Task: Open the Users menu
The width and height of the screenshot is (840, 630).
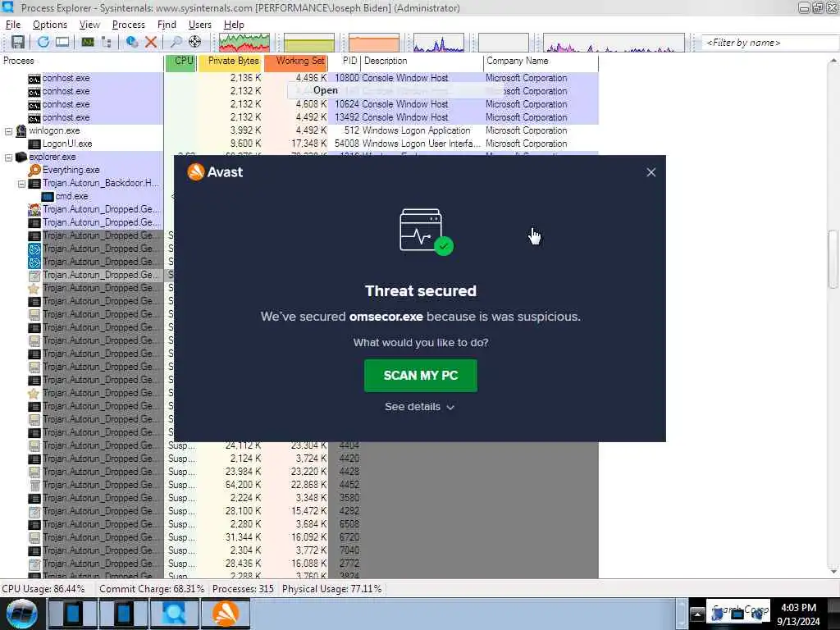Action: pyautogui.click(x=200, y=25)
